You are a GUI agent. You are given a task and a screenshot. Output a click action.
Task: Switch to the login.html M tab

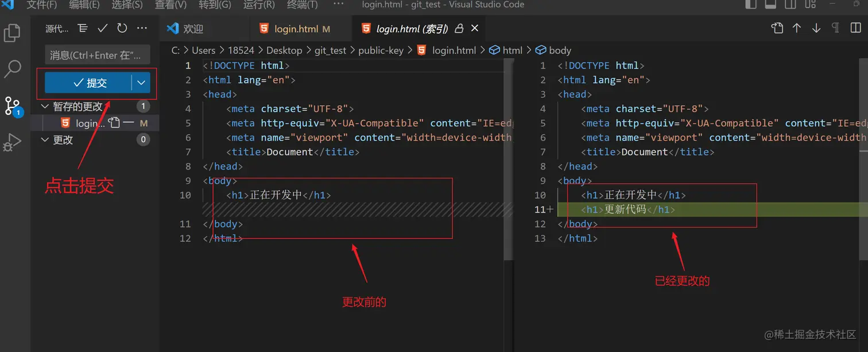click(301, 28)
